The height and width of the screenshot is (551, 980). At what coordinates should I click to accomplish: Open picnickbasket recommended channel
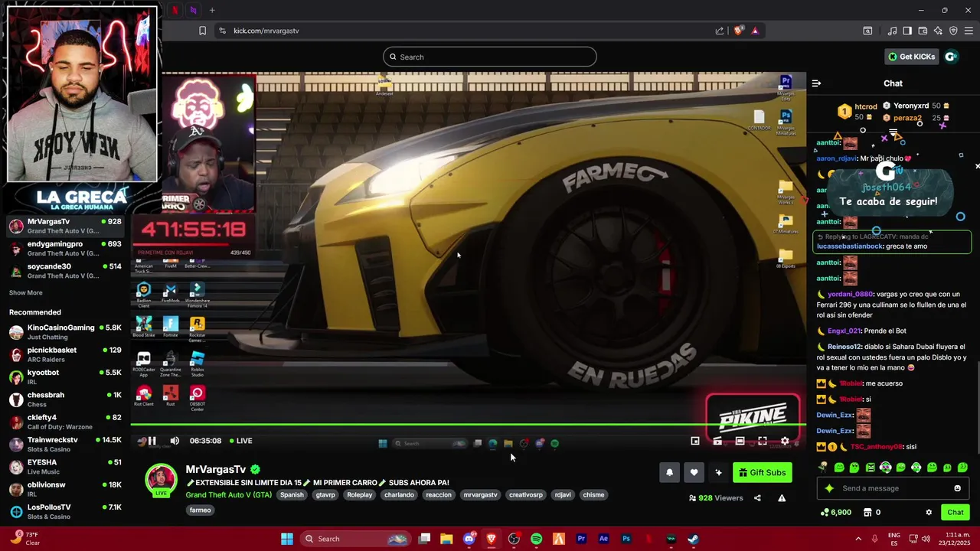pyautogui.click(x=65, y=355)
